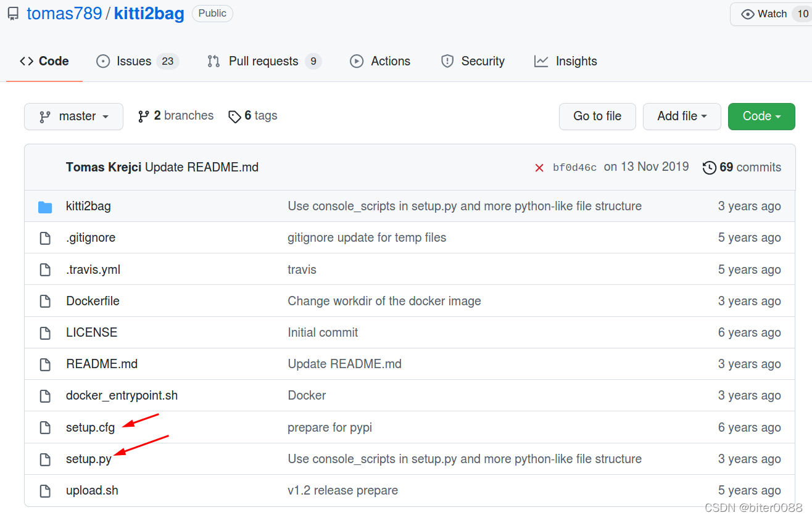Open the latest commit message Update README.md
812x518 pixels.
pyautogui.click(x=202, y=167)
